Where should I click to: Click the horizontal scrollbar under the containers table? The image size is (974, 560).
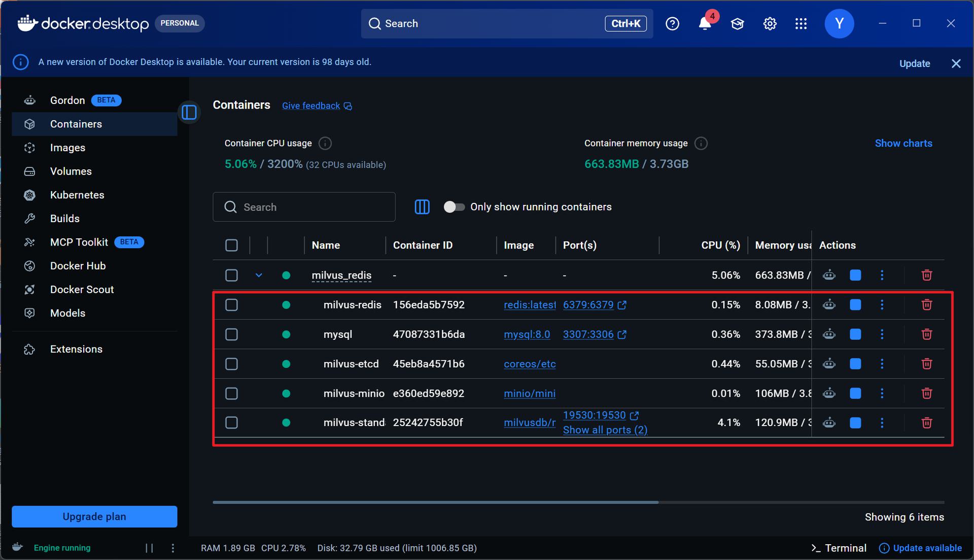[x=435, y=502]
